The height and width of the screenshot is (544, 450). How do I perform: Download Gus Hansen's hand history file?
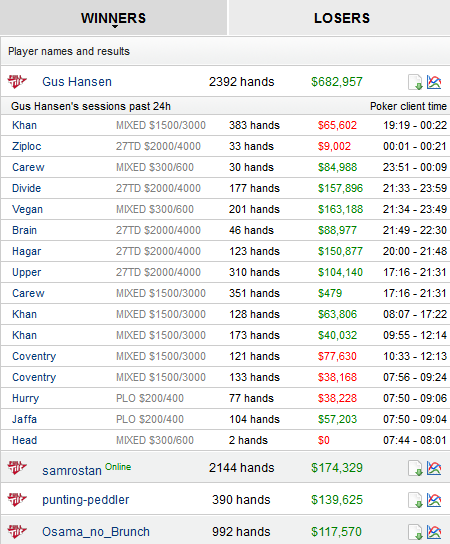[415, 82]
